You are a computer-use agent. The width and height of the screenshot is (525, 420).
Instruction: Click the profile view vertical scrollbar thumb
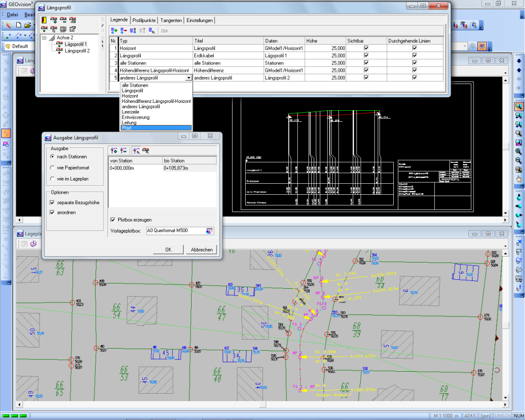pos(506,146)
